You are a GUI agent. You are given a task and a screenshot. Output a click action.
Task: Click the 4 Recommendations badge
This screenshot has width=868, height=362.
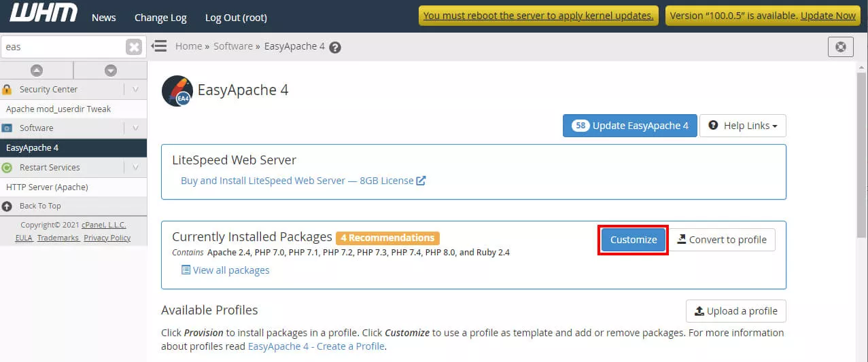tap(387, 238)
